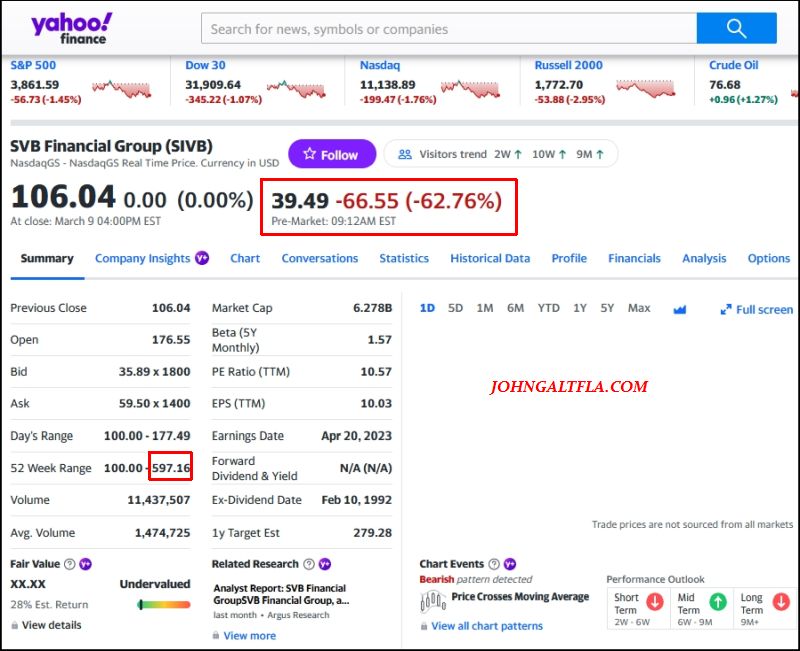Toggle Follow for SVB Financial Group

point(332,154)
